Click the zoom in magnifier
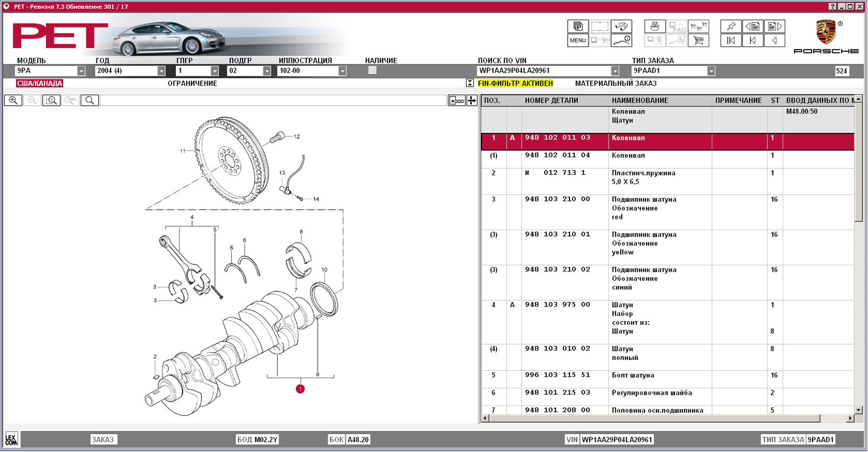This screenshot has width=868, height=452. (x=13, y=100)
